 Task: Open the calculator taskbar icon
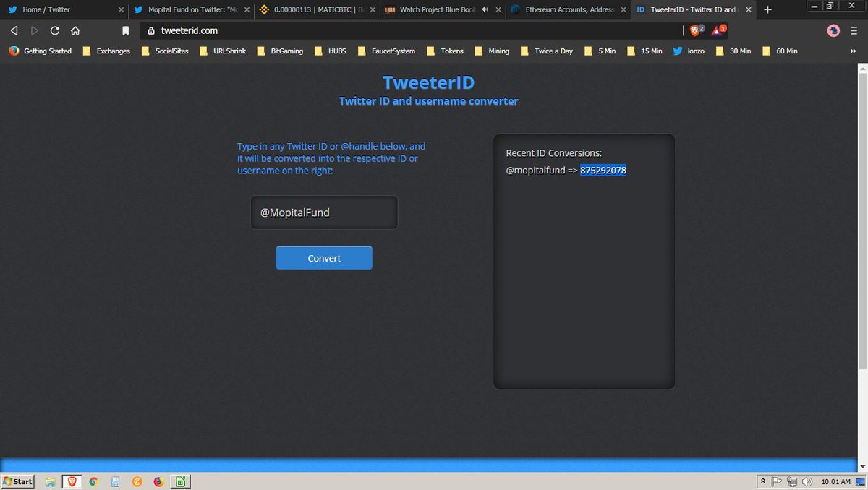[x=115, y=481]
